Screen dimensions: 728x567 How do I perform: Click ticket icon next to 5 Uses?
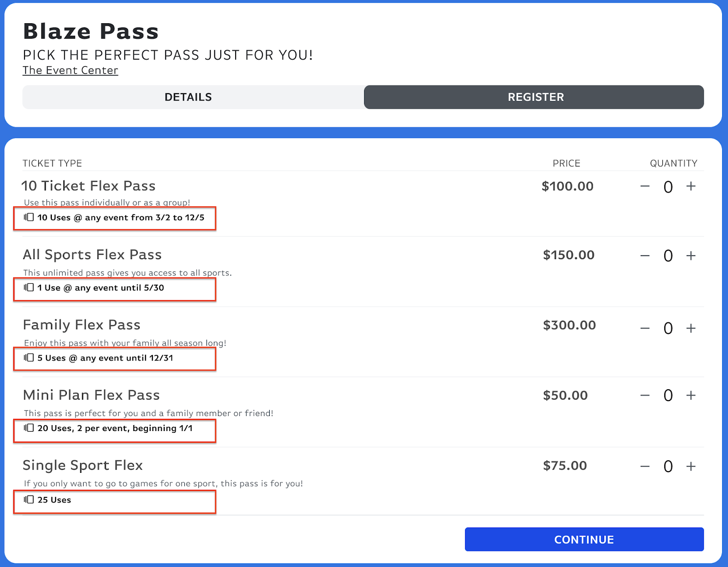tap(29, 358)
